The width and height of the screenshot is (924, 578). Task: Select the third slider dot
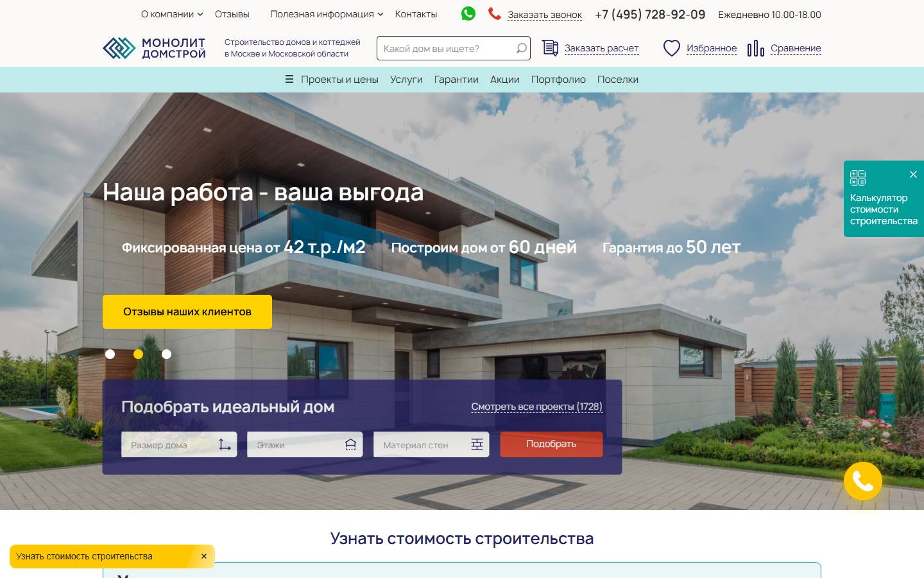click(x=166, y=354)
